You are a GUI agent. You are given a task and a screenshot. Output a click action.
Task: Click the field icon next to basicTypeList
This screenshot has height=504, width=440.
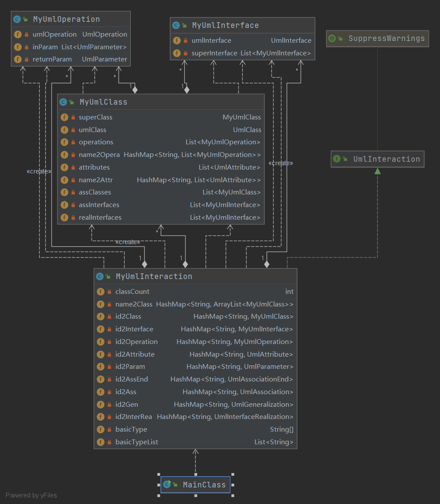101,442
